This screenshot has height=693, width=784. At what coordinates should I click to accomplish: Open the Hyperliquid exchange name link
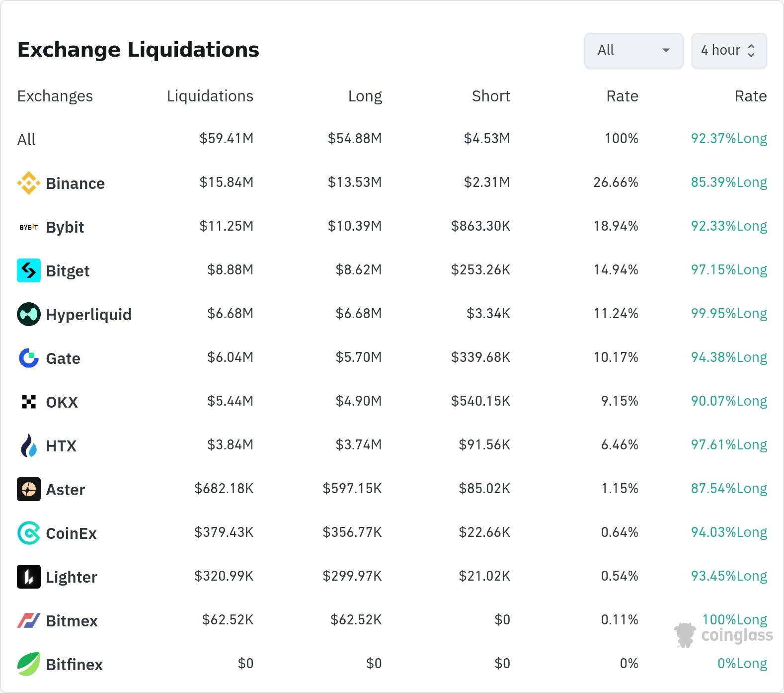coord(88,315)
